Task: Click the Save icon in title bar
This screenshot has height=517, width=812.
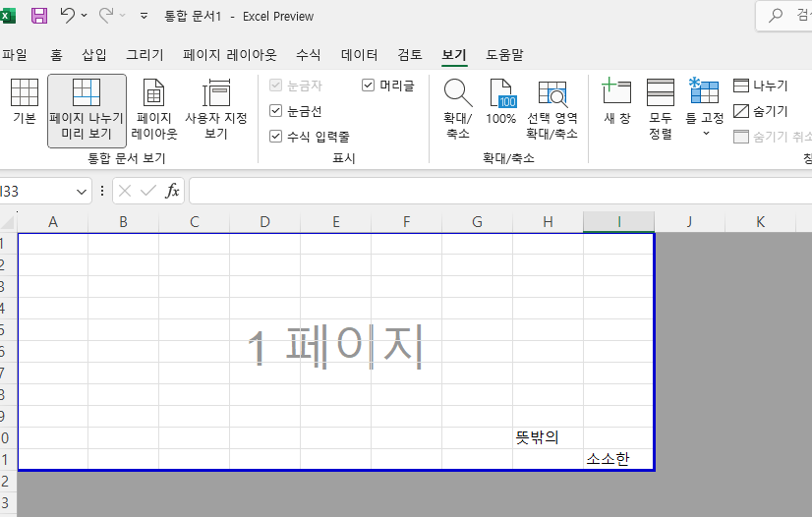Action: coord(39,16)
